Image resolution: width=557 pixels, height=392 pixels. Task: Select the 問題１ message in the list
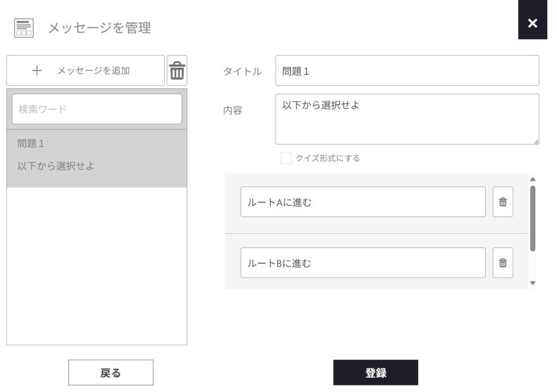(97, 155)
